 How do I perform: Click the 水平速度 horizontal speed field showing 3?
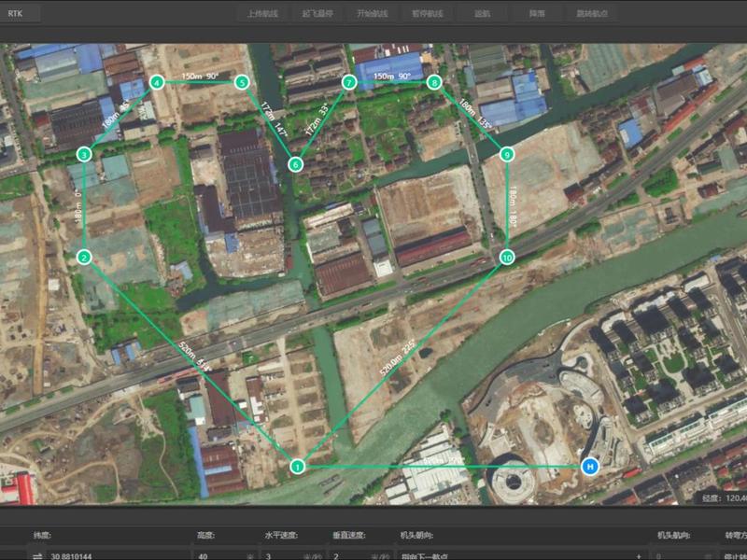click(x=294, y=555)
